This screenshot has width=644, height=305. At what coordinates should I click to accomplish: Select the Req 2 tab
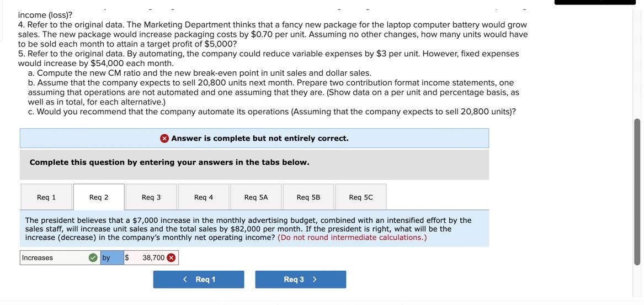pos(99,197)
